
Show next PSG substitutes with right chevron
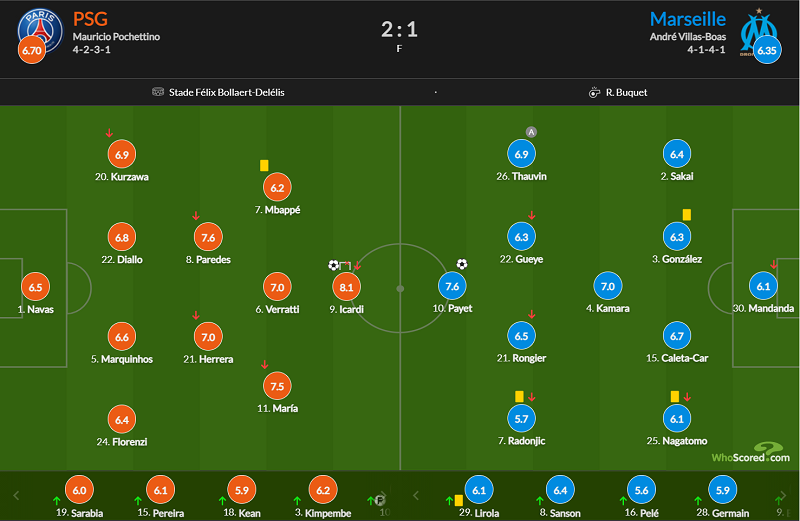(x=383, y=495)
